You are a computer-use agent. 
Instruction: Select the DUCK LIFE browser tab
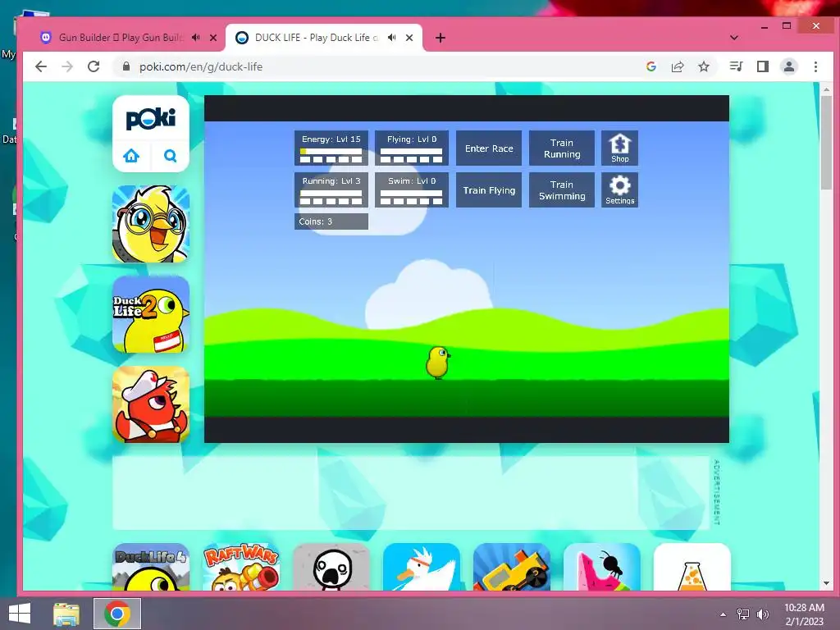316,38
